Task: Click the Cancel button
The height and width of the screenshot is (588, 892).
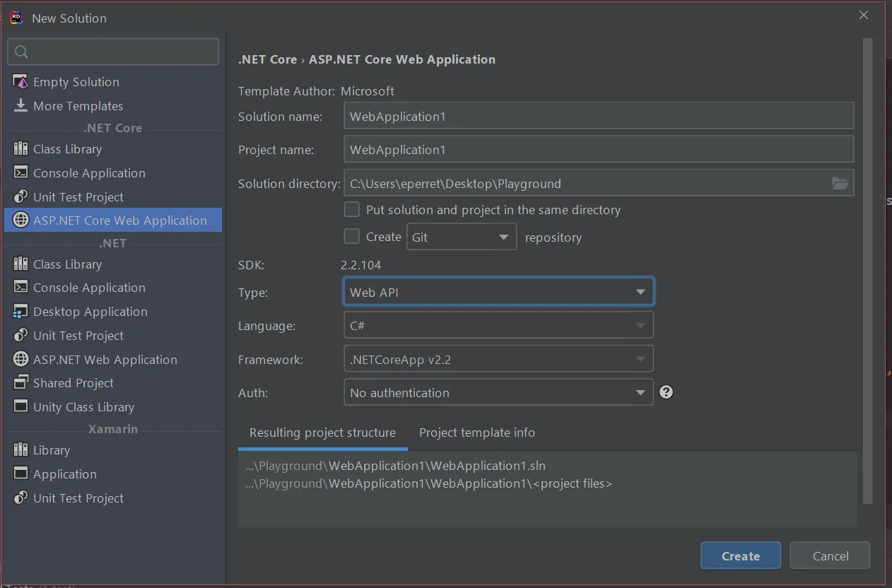Action: pyautogui.click(x=830, y=556)
